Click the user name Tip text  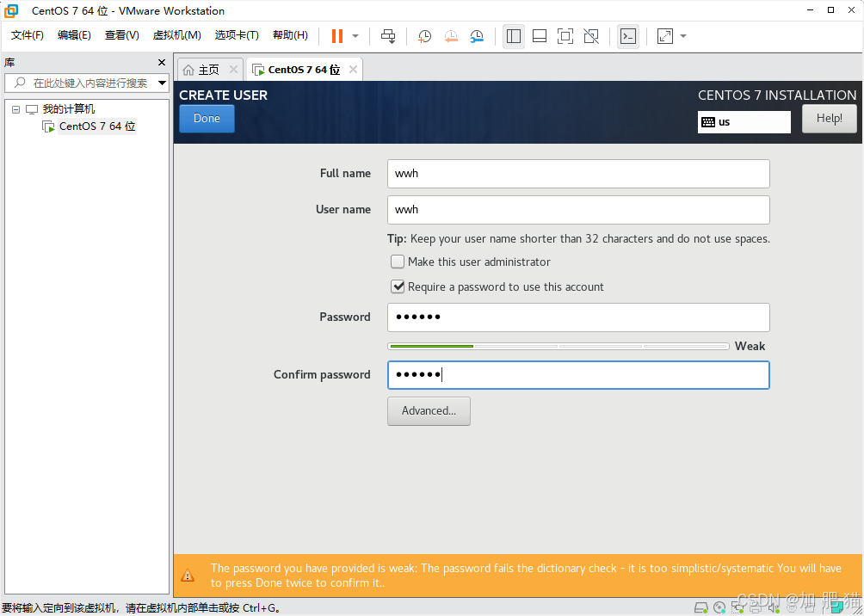578,239
